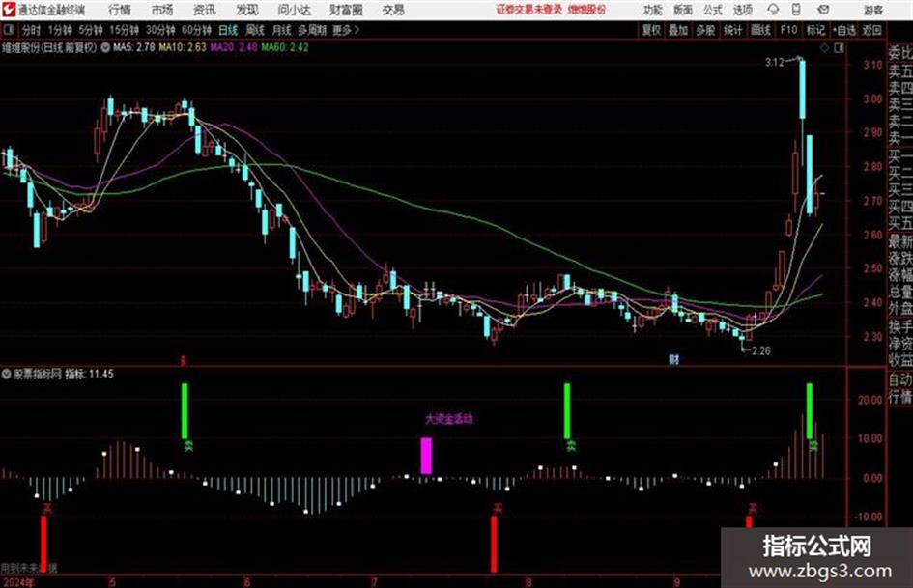Viewport: 913px width, 588px height.
Task: Expand the main chart MA indicator dropdown
Action: 105,47
